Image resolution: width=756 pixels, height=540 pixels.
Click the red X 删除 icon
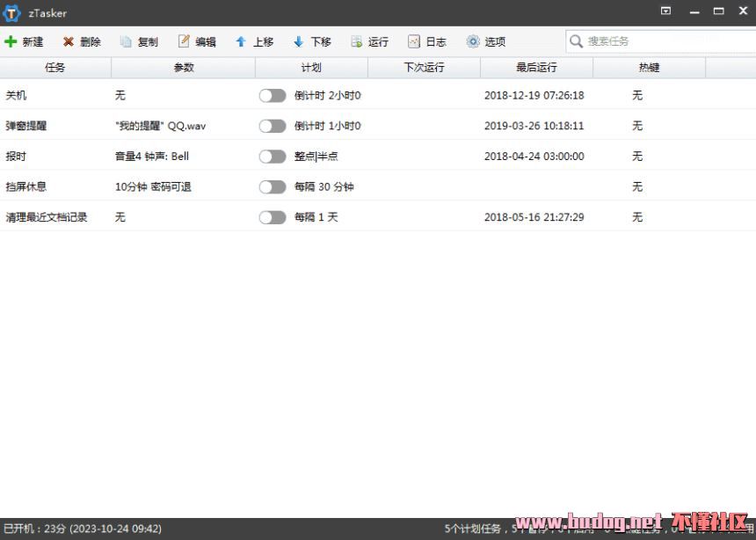(x=69, y=42)
